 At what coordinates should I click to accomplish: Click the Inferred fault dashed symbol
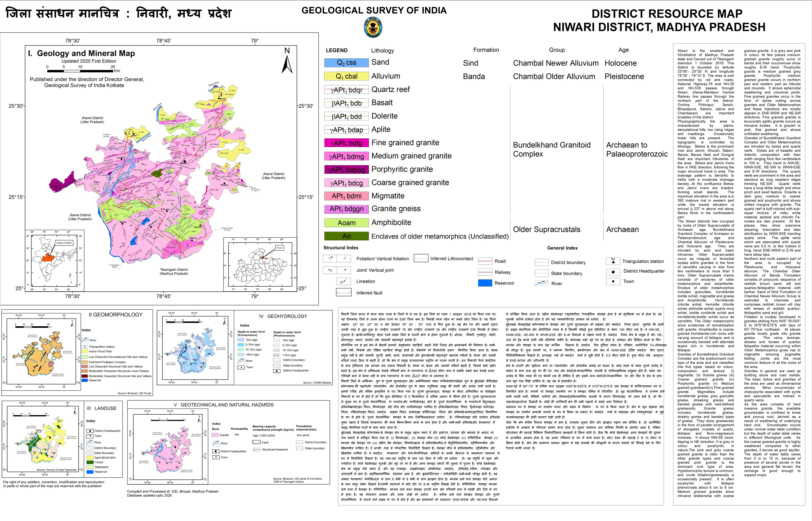[343, 292]
